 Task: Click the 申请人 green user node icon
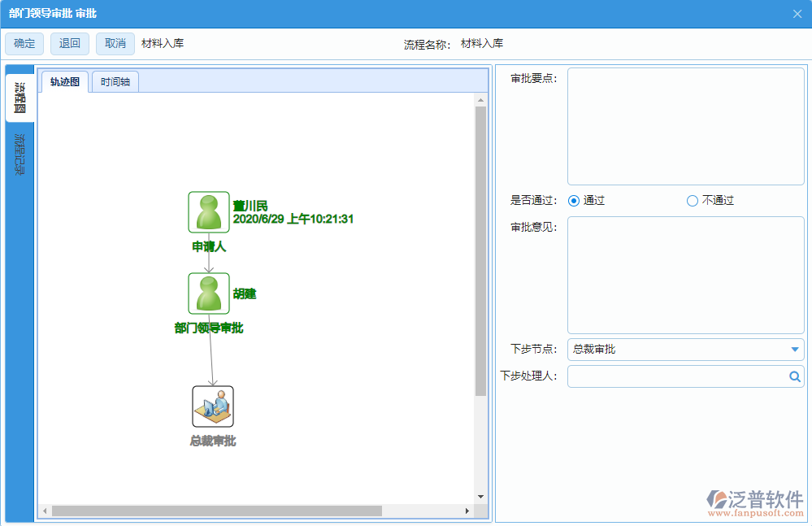coord(209,211)
